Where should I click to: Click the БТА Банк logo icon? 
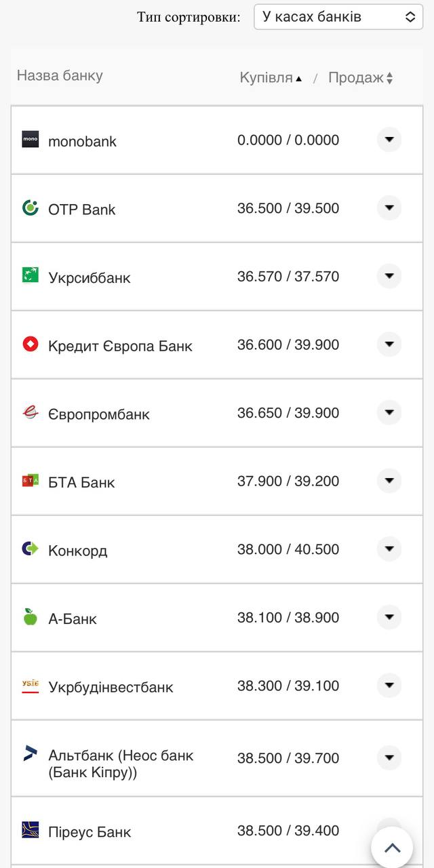31,481
